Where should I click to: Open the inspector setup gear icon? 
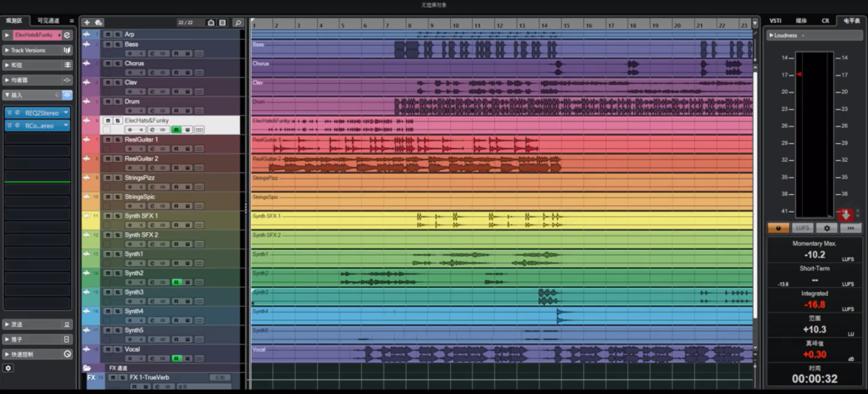(x=8, y=369)
